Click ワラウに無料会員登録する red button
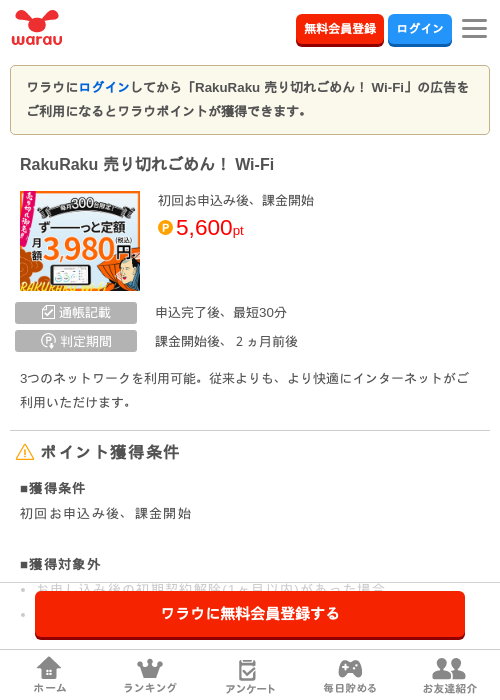This screenshot has width=500, height=700. (x=250, y=614)
